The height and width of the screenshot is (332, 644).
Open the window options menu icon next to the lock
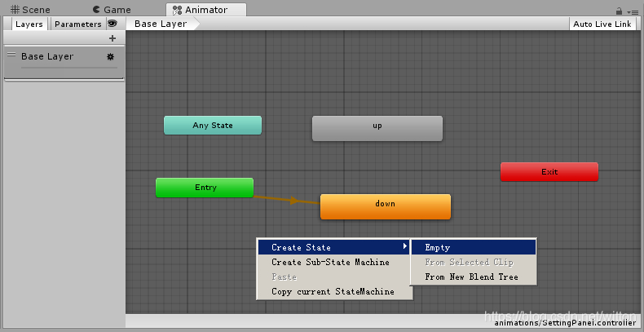(633, 12)
